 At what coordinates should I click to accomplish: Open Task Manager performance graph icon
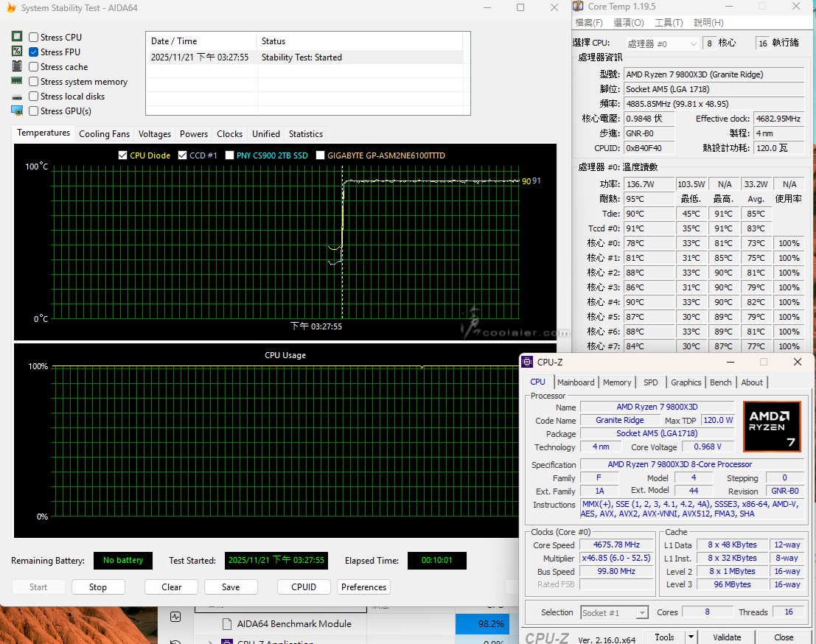(x=175, y=617)
